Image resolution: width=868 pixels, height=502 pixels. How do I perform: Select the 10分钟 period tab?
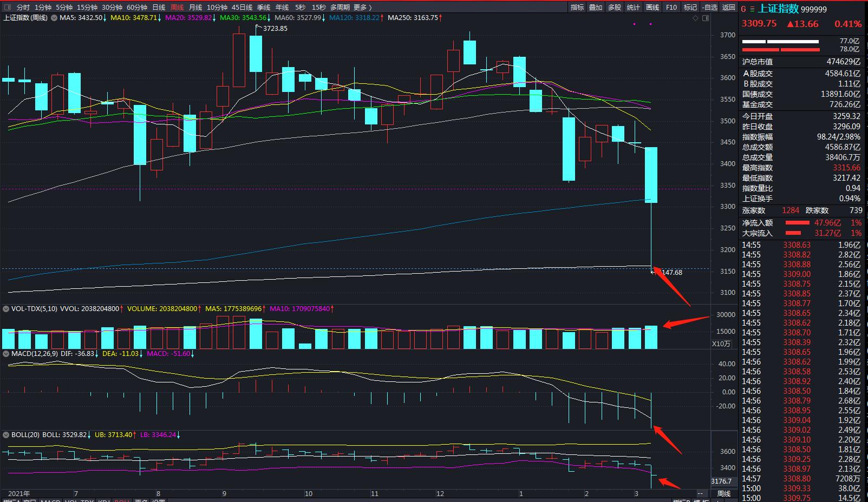[217, 7]
